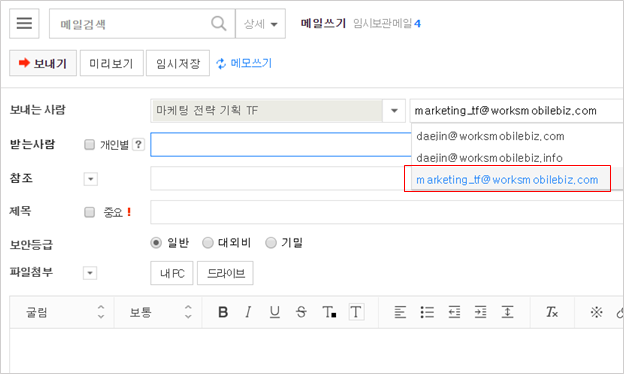Clear text formatting

552,312
